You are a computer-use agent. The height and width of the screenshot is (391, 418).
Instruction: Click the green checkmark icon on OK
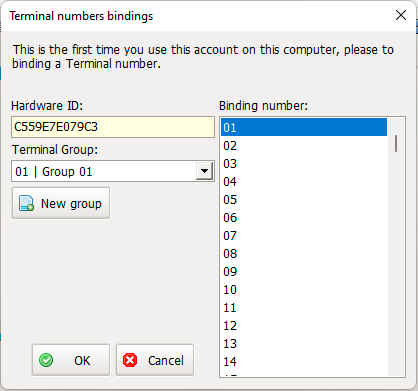click(46, 360)
